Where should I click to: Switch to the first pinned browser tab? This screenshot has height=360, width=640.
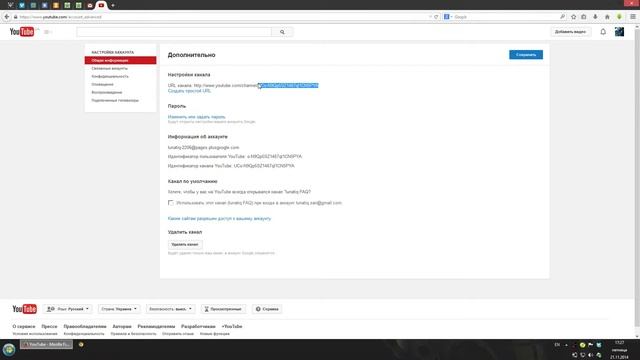11,5
